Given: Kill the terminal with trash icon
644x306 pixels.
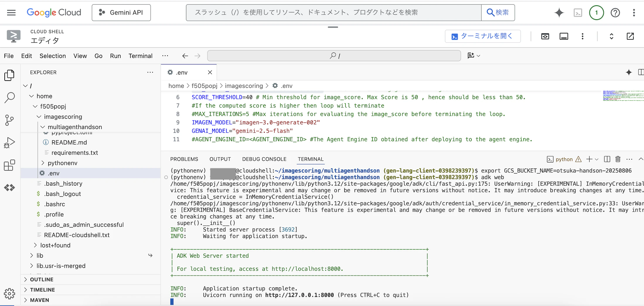Looking at the screenshot, I should coord(618,159).
